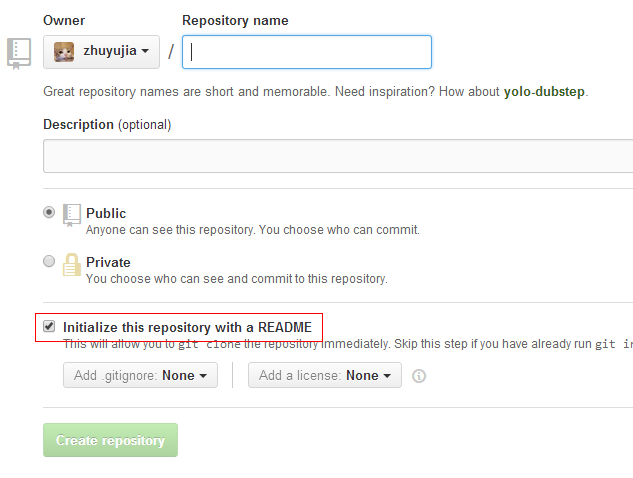Click the Private padlock icon
This screenshot has width=633, height=478.
(x=71, y=264)
